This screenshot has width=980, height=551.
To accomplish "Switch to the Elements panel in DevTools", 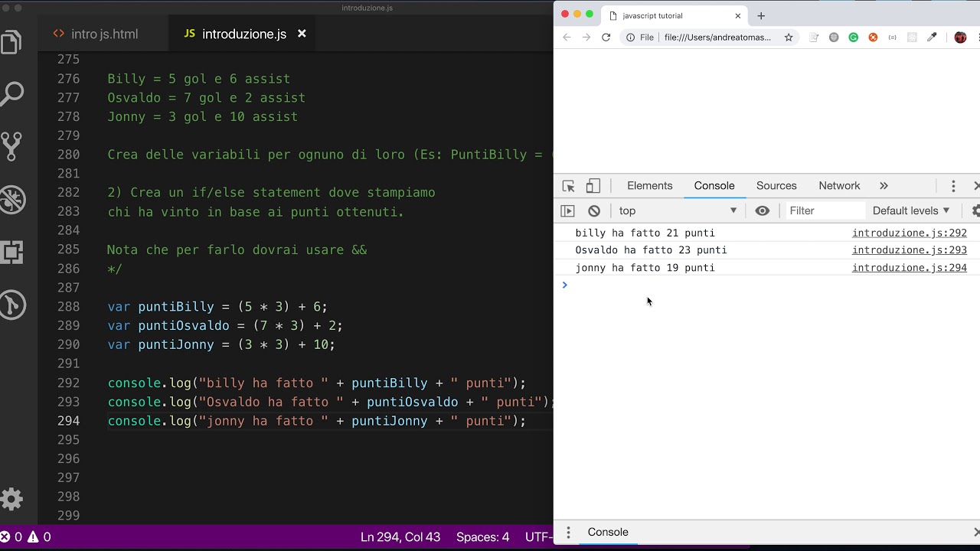I will pyautogui.click(x=649, y=186).
